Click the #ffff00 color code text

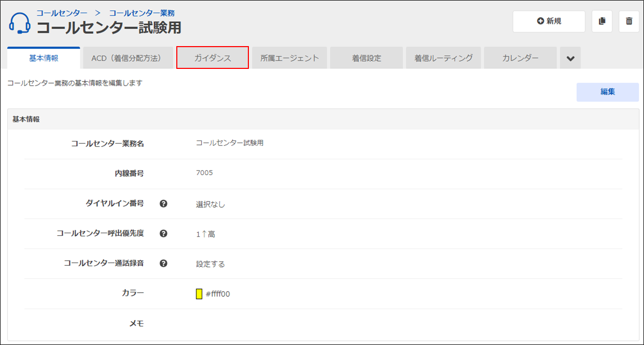[218, 294]
